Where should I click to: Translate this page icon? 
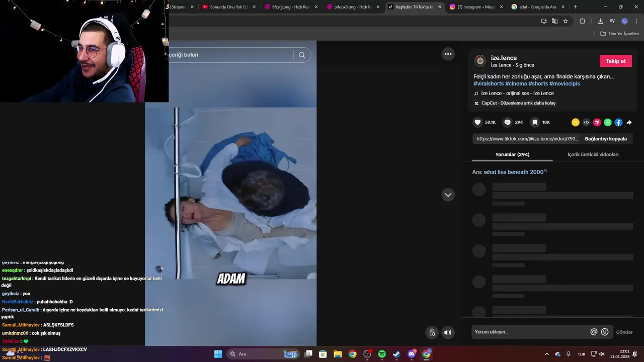pyautogui.click(x=554, y=21)
